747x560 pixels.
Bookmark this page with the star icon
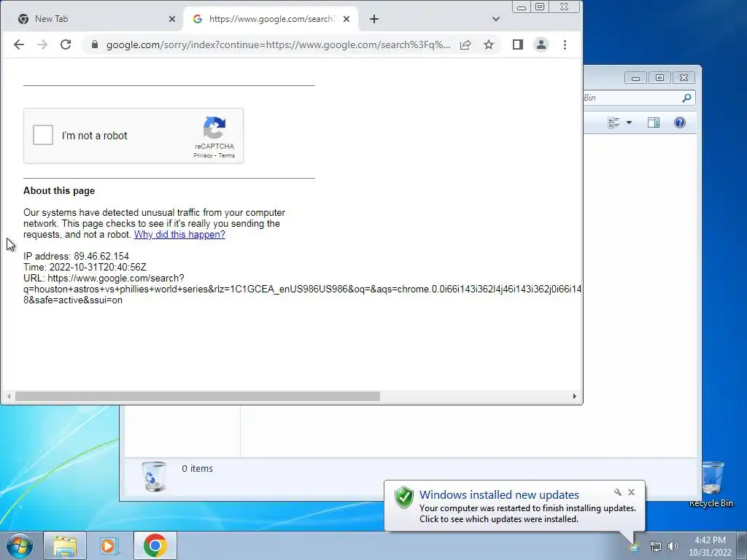point(489,44)
